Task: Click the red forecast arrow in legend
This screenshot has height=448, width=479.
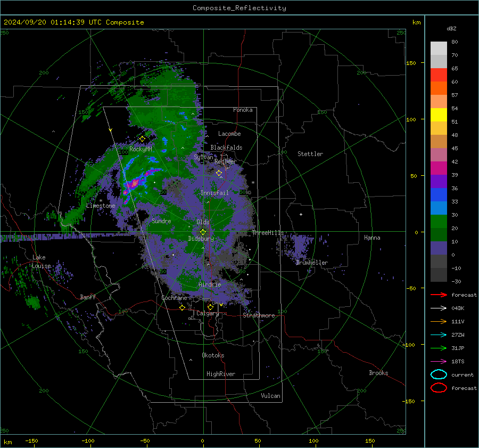Action: 439,295
